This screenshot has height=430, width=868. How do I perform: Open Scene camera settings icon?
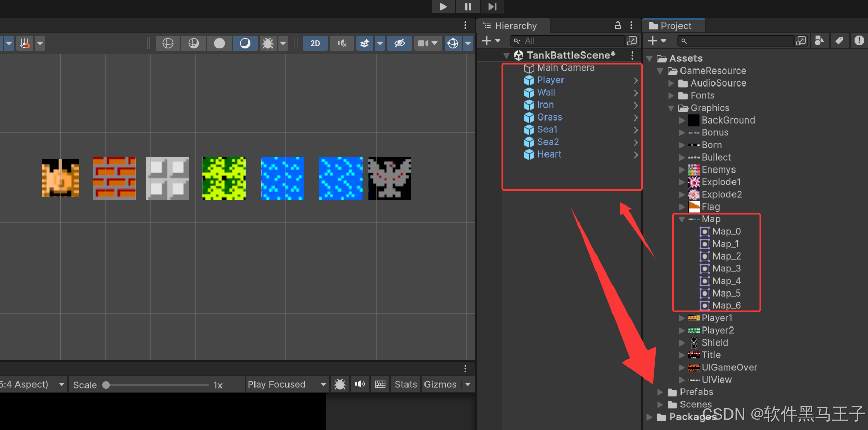[423, 43]
